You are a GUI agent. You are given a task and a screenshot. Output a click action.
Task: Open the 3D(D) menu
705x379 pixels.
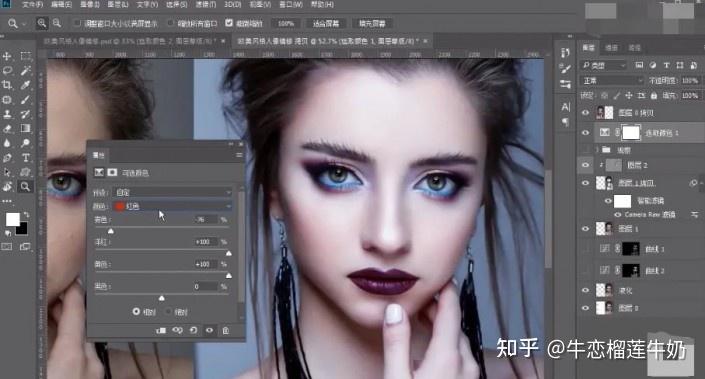(x=232, y=4)
